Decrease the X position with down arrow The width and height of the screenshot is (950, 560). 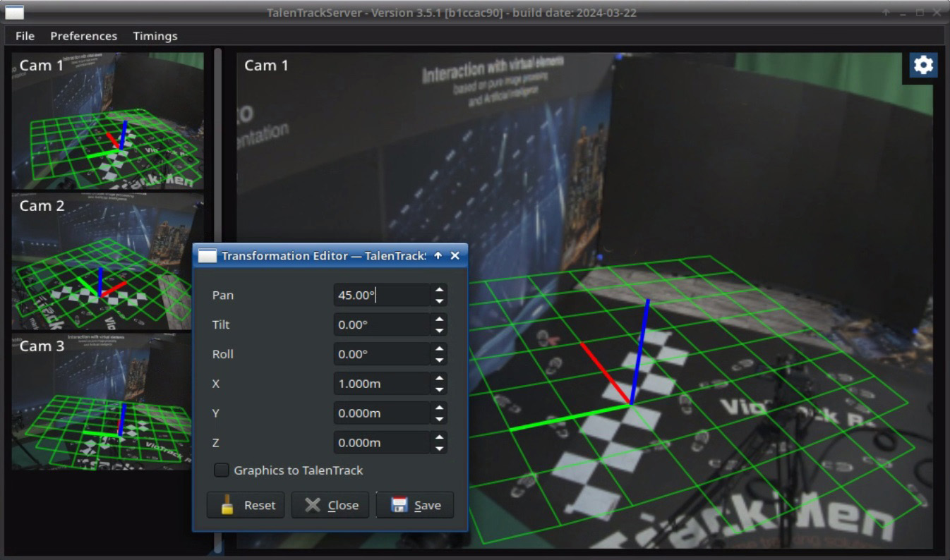click(x=439, y=390)
